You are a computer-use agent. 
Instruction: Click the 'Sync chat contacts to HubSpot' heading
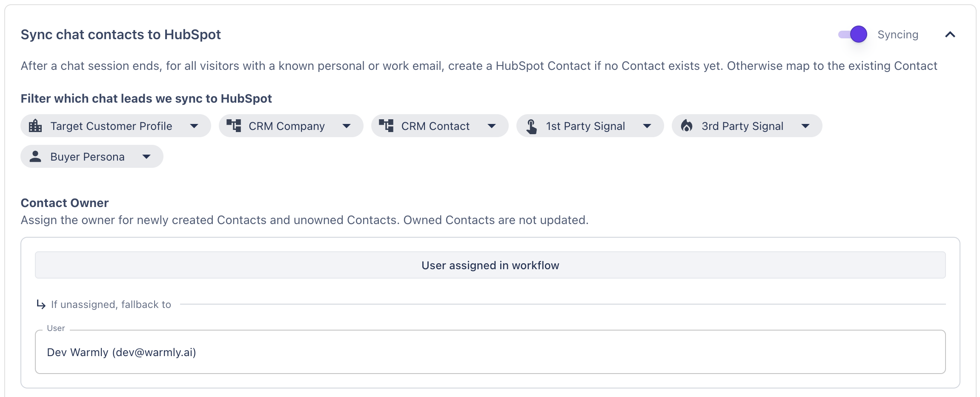pyautogui.click(x=121, y=35)
